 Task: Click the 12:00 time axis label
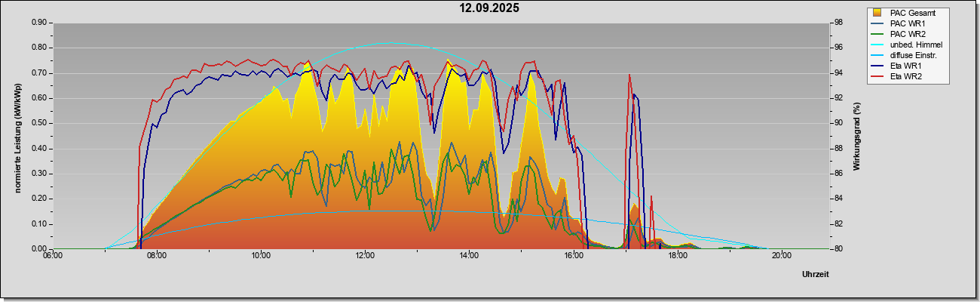365,254
